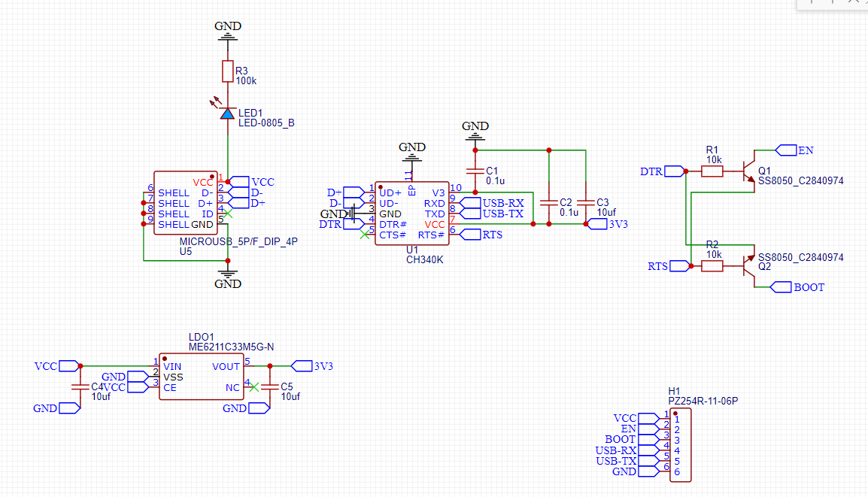Select capacitor C3 symbol
The image size is (868, 497).
(x=585, y=203)
